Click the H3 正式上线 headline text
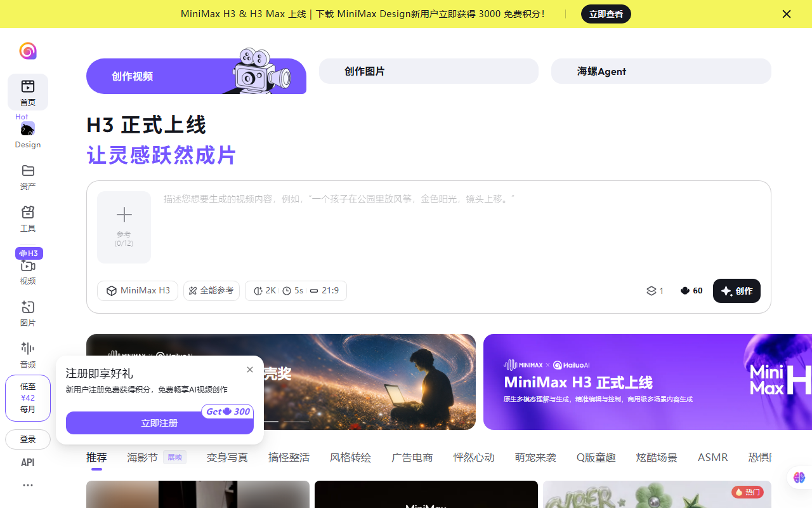 pyautogui.click(x=147, y=125)
